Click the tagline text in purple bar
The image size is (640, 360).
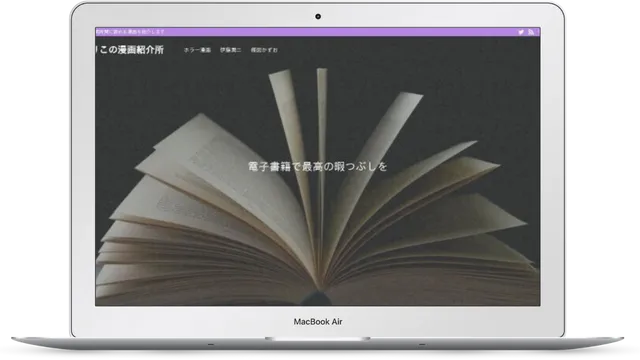pyautogui.click(x=130, y=32)
